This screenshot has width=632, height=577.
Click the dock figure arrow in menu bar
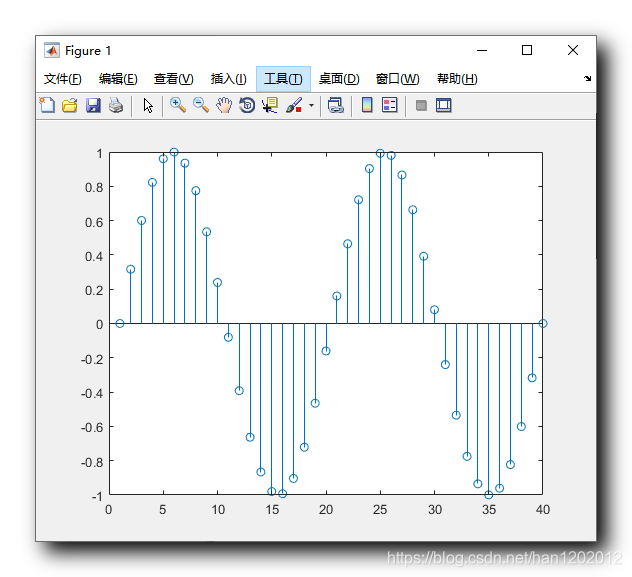click(x=587, y=79)
